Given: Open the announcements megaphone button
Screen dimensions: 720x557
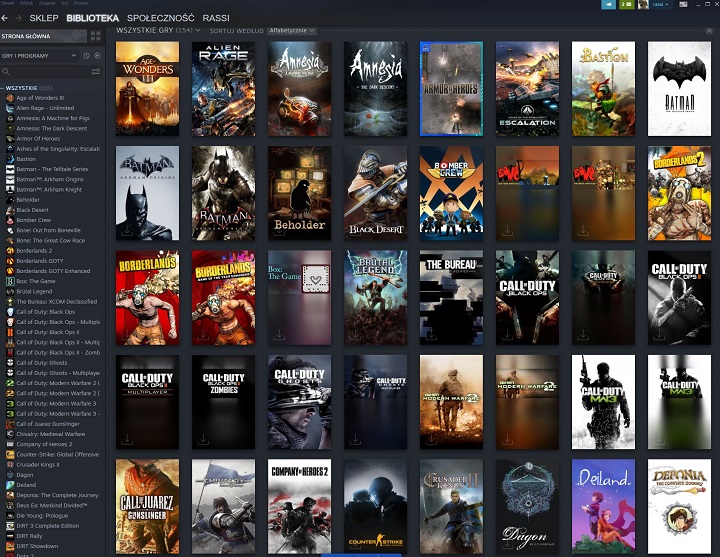Looking at the screenshot, I should point(608,5).
